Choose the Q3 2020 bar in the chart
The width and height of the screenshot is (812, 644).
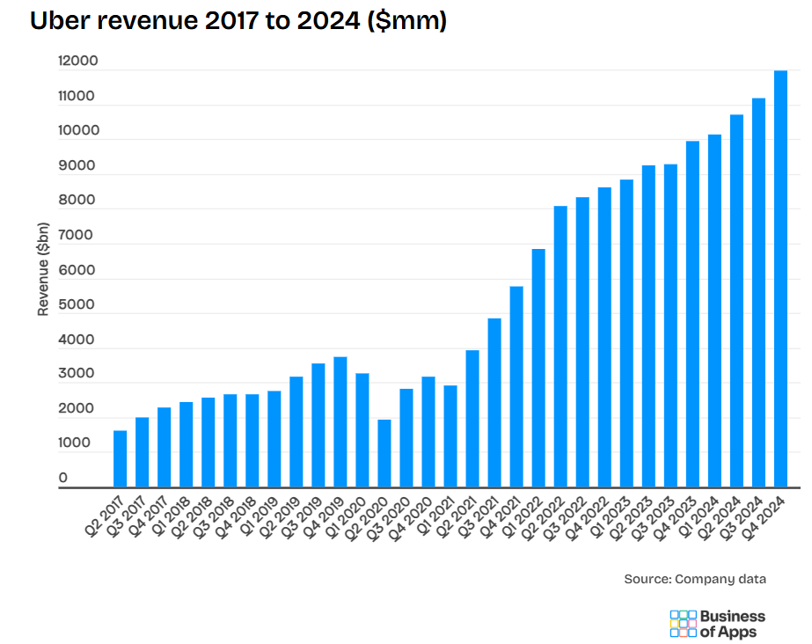406,438
